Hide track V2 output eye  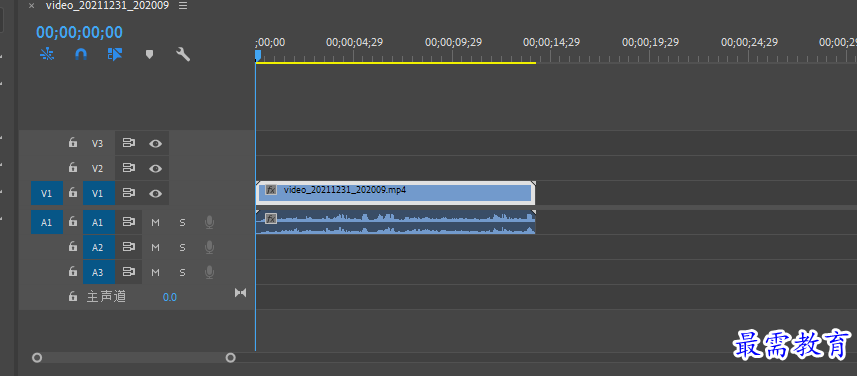[156, 168]
